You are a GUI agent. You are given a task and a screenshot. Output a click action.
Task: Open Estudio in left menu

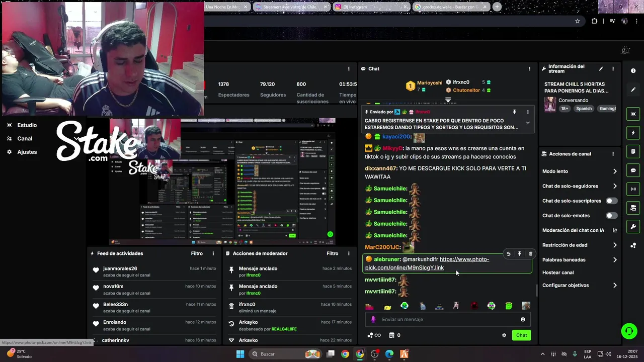(x=22, y=125)
